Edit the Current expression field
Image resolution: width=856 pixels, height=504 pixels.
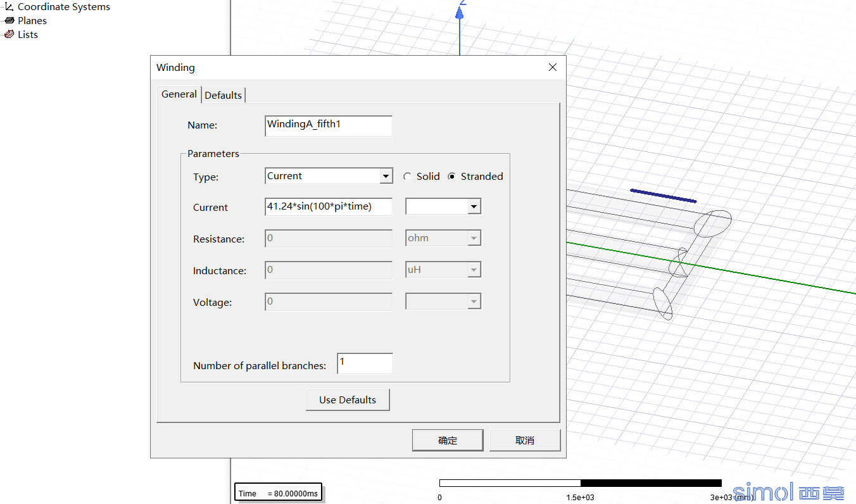click(329, 207)
